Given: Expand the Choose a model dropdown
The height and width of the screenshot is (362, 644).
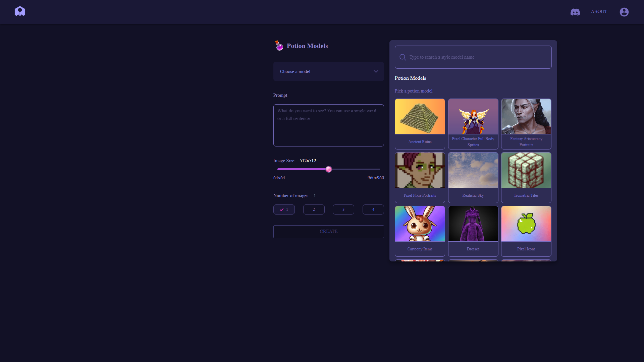Looking at the screenshot, I should click(x=329, y=71).
